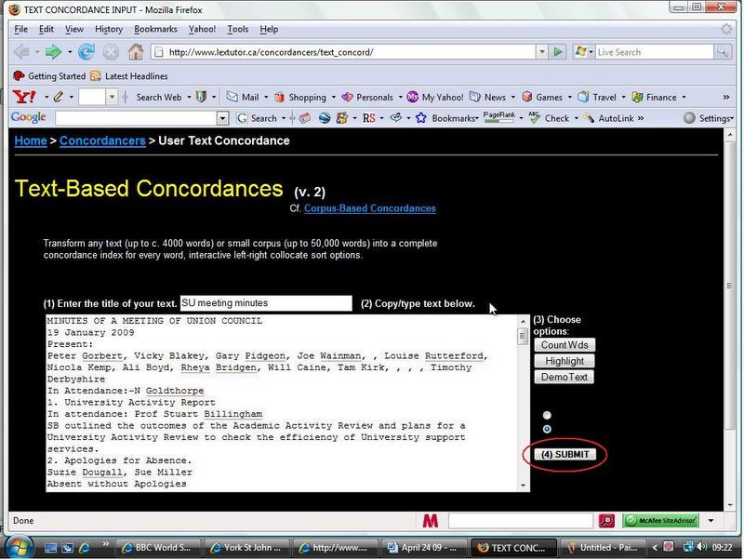Open the McAfee SiteAdvisor dropdown arrow

point(711,521)
